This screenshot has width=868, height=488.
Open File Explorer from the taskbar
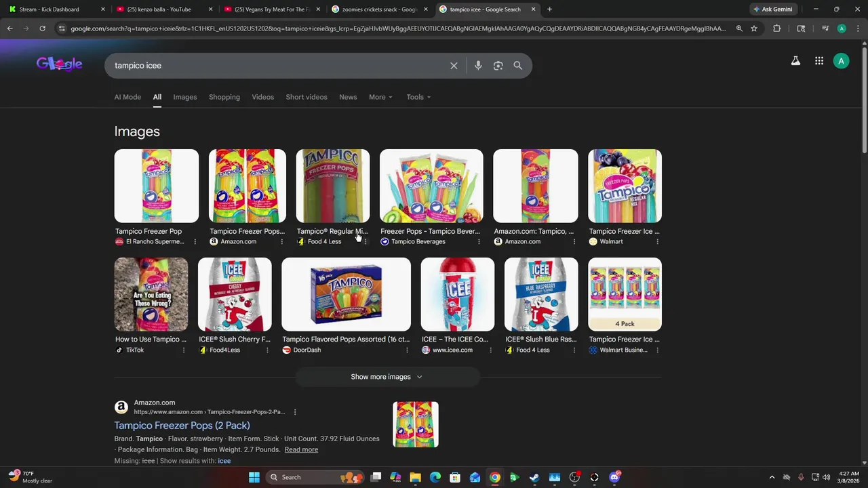(416, 477)
